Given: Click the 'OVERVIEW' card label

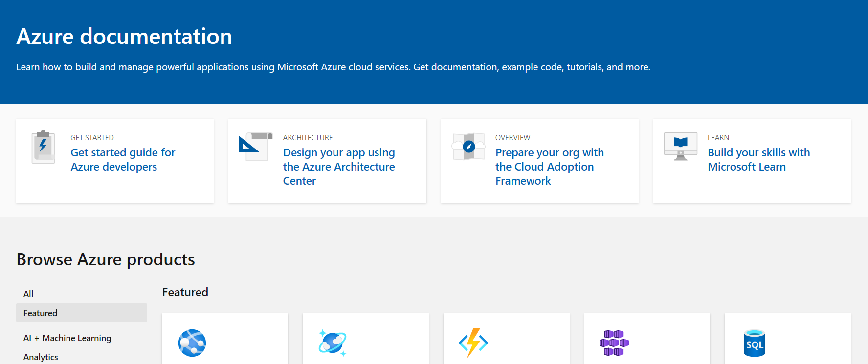Looking at the screenshot, I should (x=512, y=138).
